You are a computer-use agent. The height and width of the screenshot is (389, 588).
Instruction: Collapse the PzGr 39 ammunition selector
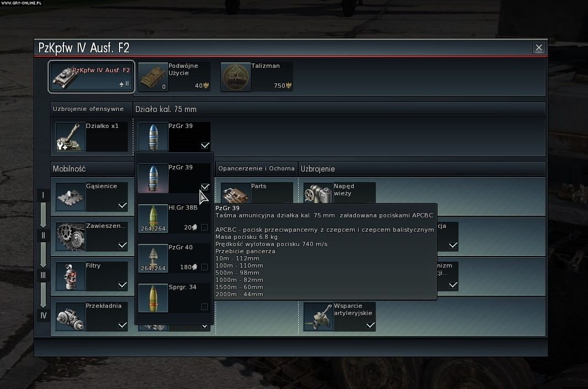coord(174,137)
